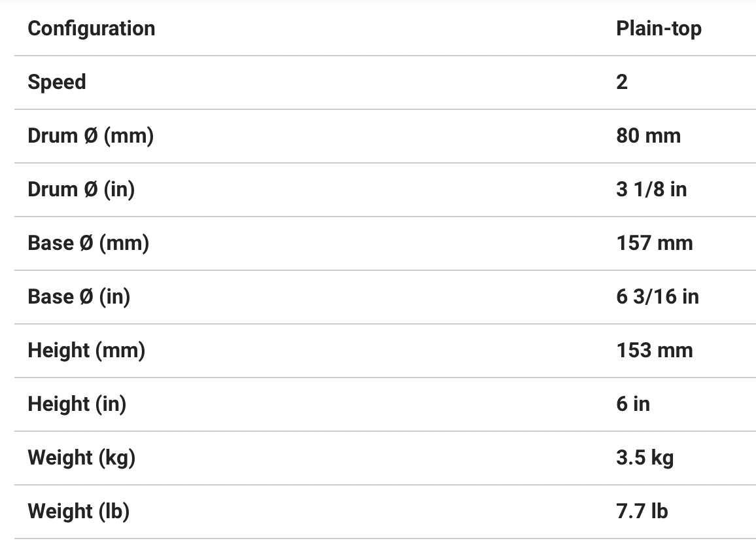Select the 157 mm base value
The image size is (756, 547).
[654, 243]
